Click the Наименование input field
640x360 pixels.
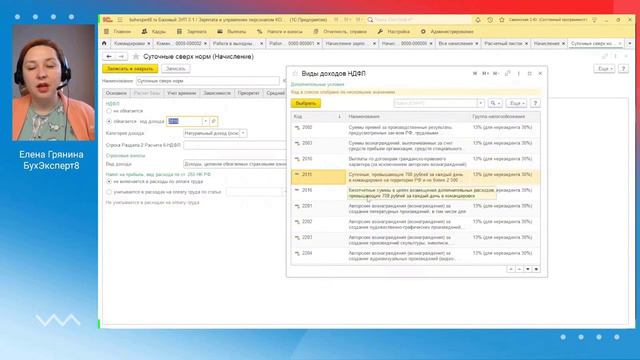[208, 81]
